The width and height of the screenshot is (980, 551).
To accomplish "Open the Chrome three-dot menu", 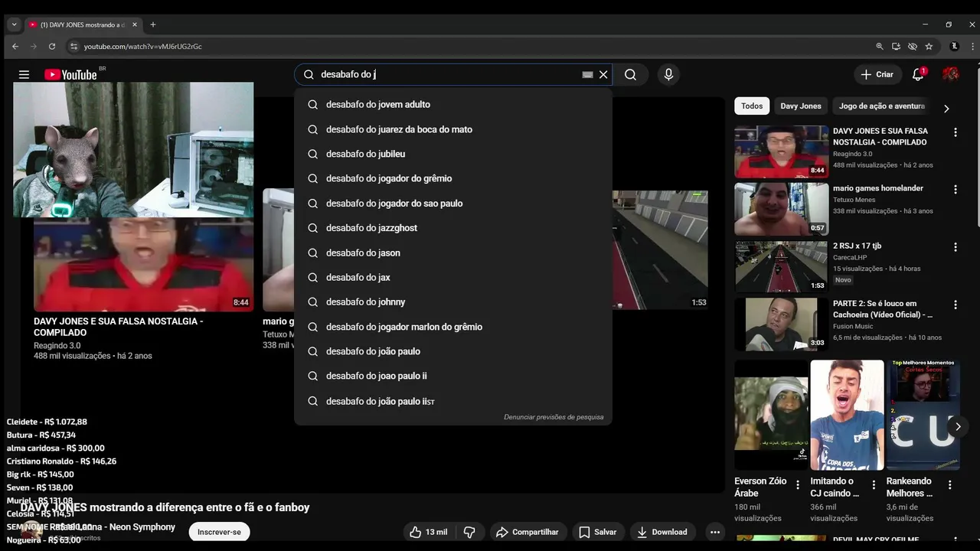I will [971, 46].
